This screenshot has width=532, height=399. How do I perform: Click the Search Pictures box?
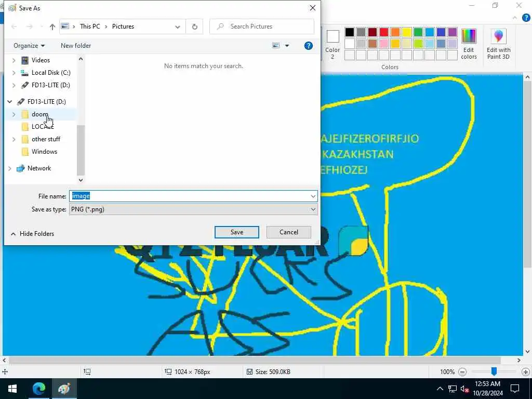(262, 26)
